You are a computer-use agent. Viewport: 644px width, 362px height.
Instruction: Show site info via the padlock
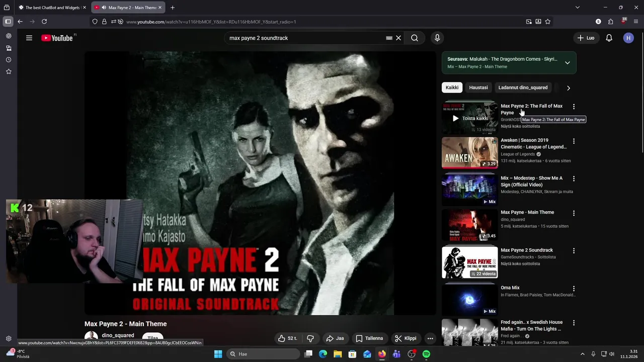pyautogui.click(x=104, y=22)
